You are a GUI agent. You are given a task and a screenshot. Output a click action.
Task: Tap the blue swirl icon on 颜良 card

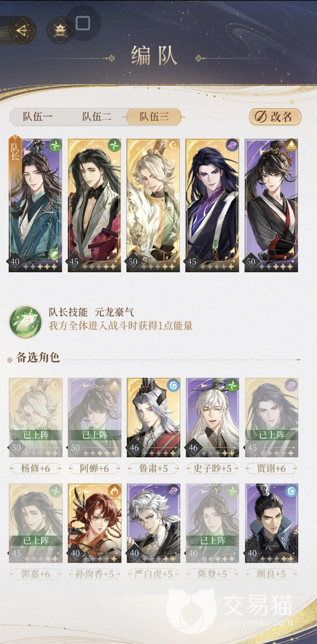(x=291, y=491)
